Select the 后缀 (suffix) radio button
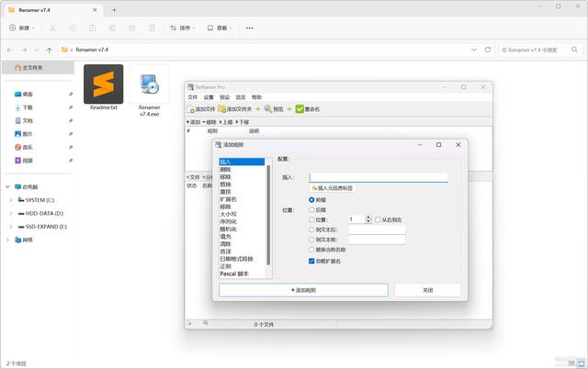This screenshot has height=369, width=588. (312, 209)
